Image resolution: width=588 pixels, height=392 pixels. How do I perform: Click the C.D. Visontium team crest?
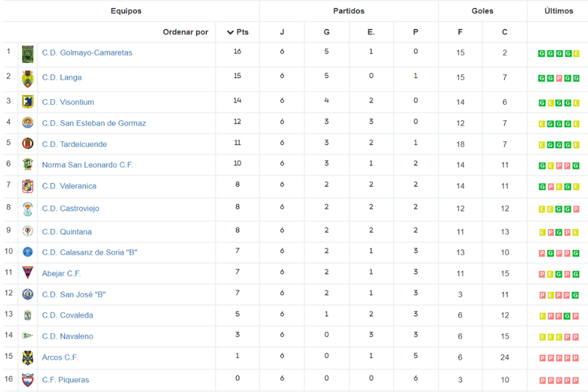pos(28,102)
